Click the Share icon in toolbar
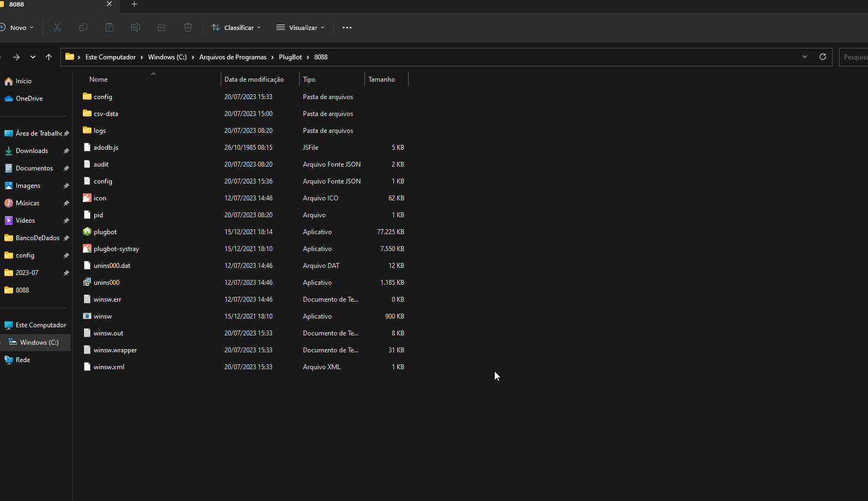The height and width of the screenshot is (501, 868). [x=162, y=27]
